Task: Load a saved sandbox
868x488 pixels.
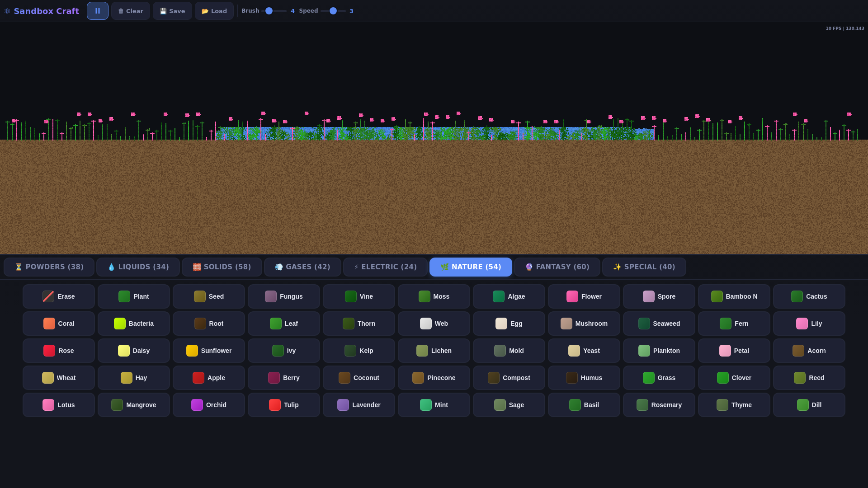Action: [214, 11]
